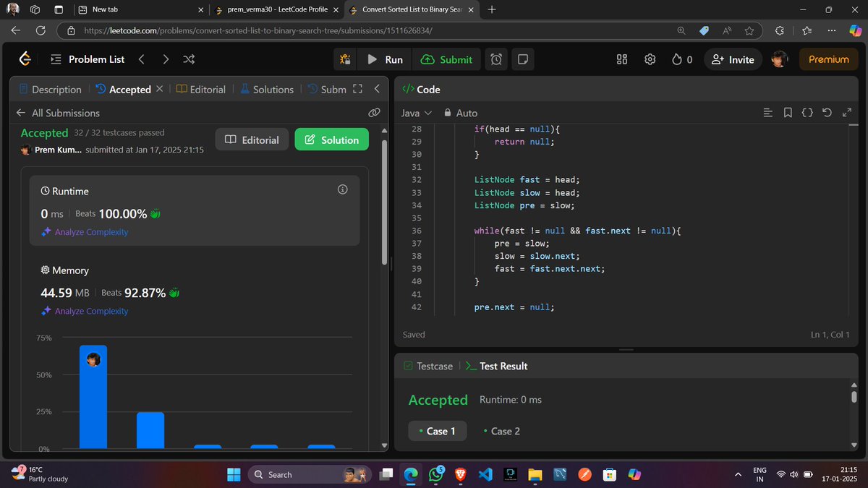868x488 pixels.
Task: Open the user avatar menu
Action: tap(779, 59)
